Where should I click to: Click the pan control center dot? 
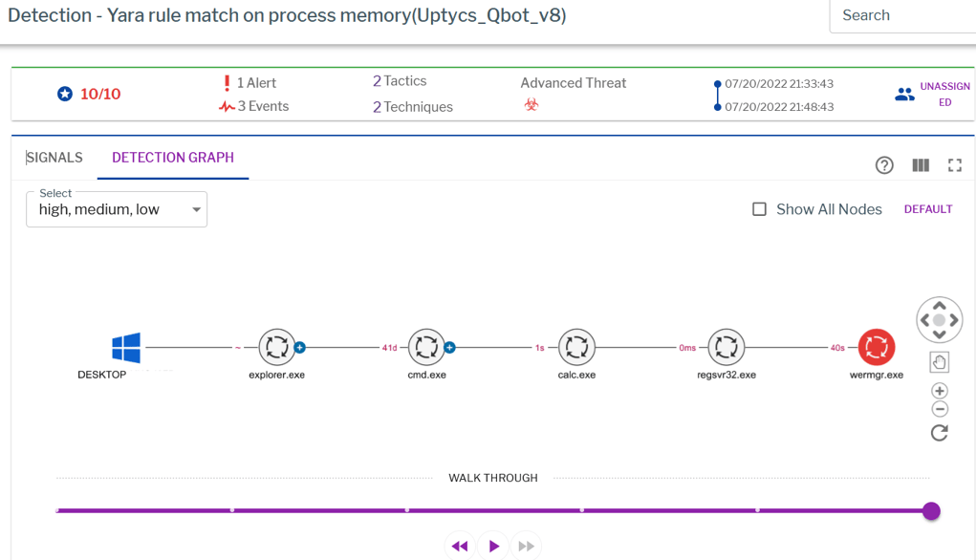tap(940, 320)
